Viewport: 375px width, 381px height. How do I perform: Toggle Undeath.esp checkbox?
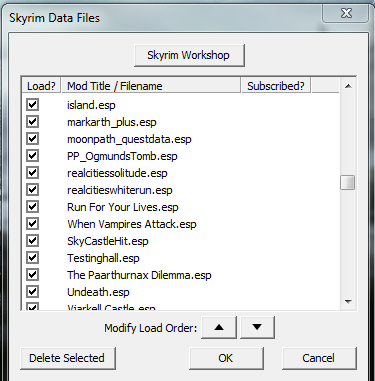tap(33, 292)
